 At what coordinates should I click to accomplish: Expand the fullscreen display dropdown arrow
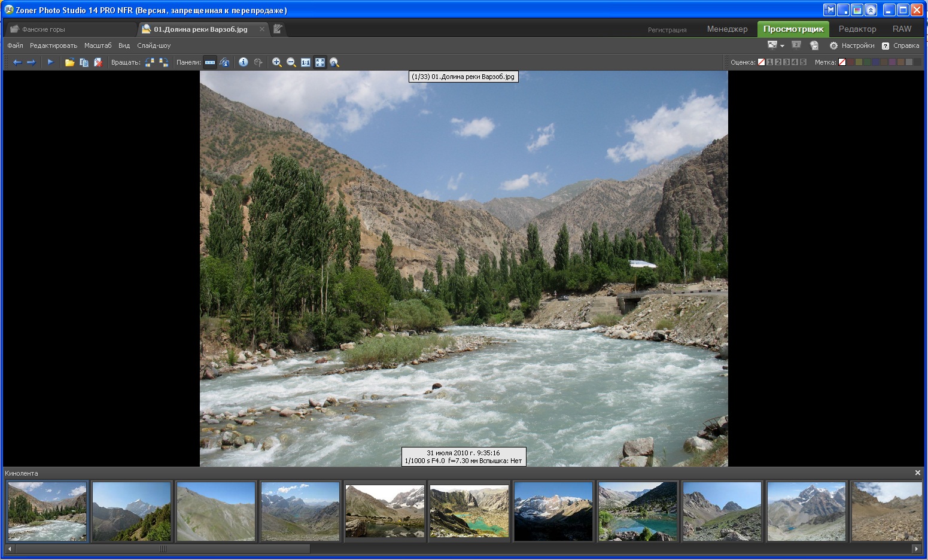(782, 46)
